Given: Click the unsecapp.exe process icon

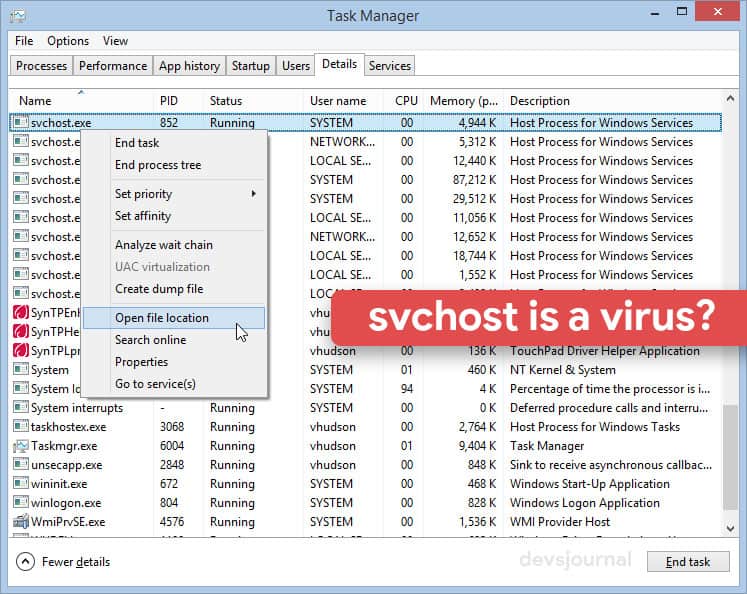Looking at the screenshot, I should point(20,465).
